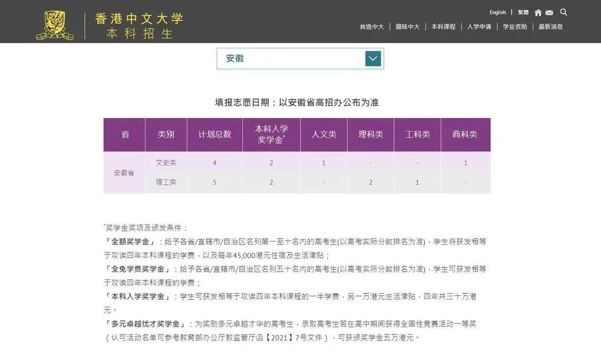Go to the home page icon
This screenshot has width=601, height=364.
(x=538, y=13)
